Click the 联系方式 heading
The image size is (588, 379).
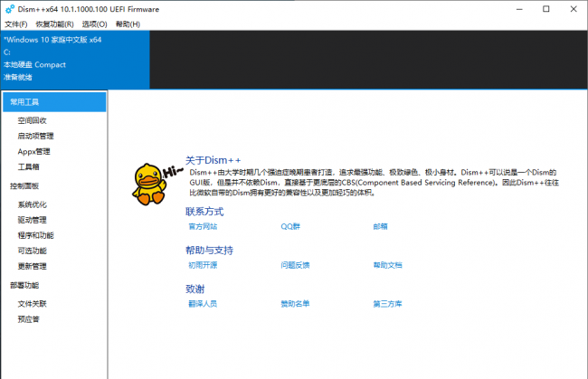coord(204,212)
